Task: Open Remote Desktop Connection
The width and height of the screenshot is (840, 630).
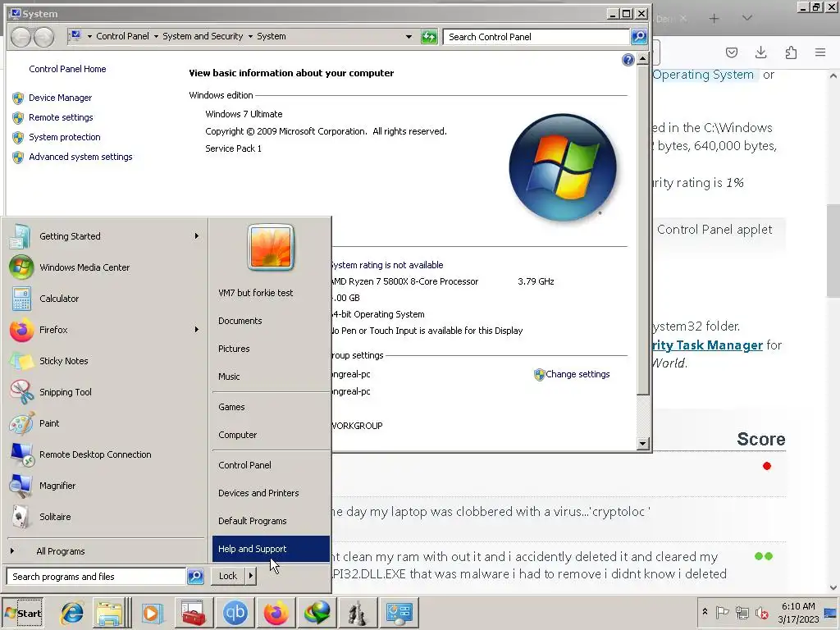Action: tap(105, 454)
